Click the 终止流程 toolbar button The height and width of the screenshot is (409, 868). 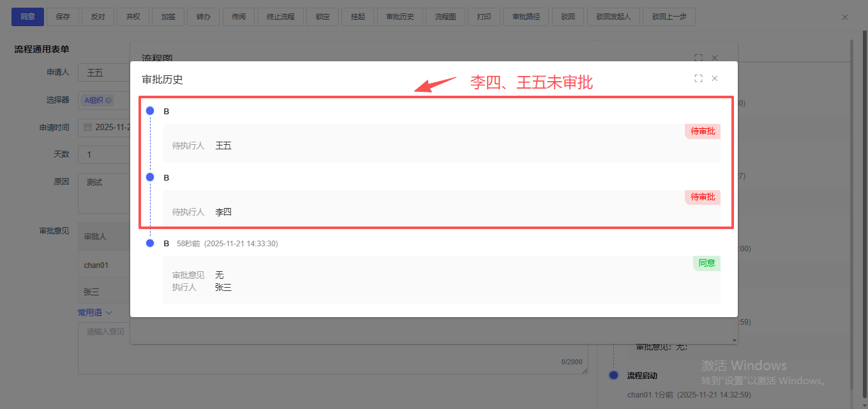(280, 17)
